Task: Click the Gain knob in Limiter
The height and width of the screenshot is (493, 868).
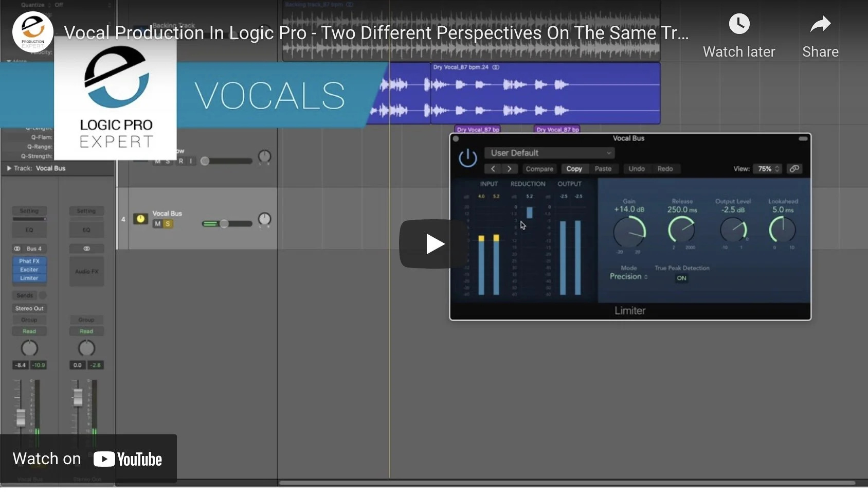Action: pos(629,232)
